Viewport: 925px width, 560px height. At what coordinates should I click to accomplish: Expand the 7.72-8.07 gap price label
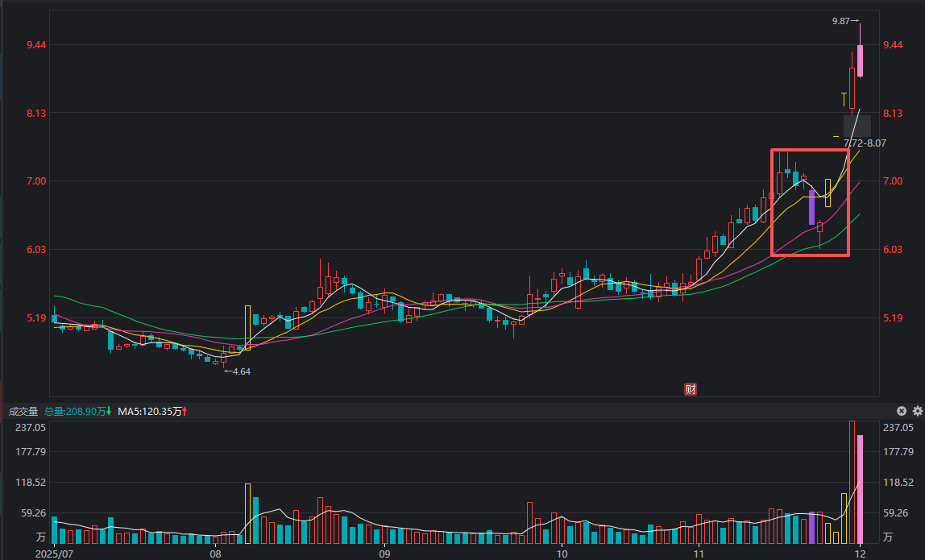coord(865,143)
